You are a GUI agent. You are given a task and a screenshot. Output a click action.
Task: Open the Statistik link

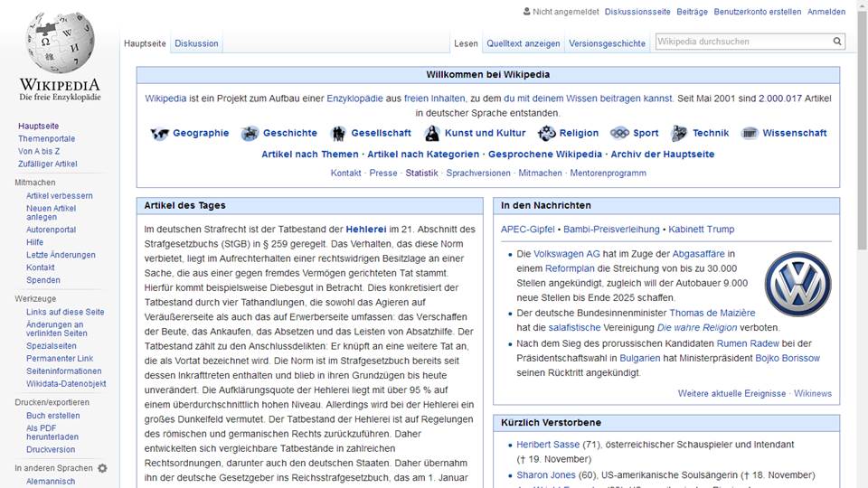[x=421, y=174]
